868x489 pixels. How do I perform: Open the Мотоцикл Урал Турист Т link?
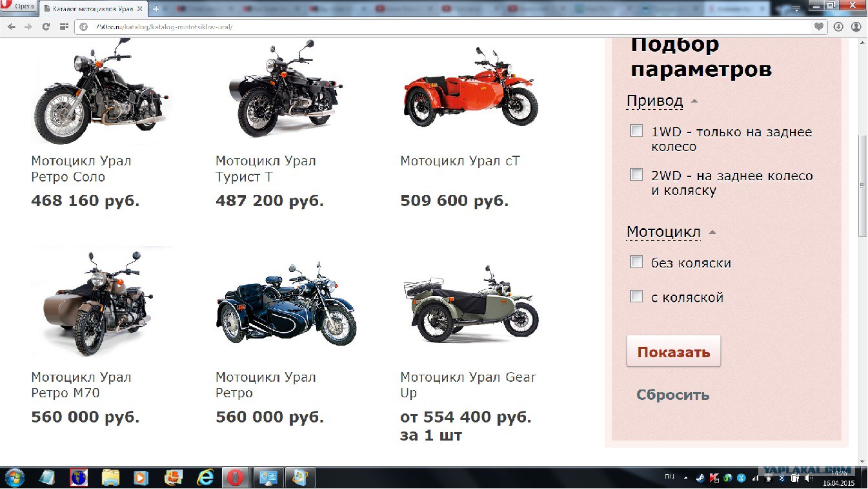(266, 169)
